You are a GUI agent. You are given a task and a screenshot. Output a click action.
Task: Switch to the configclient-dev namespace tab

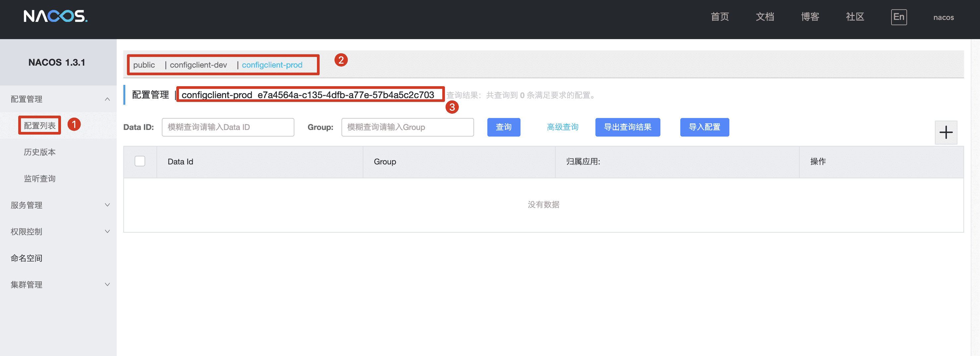coord(198,65)
